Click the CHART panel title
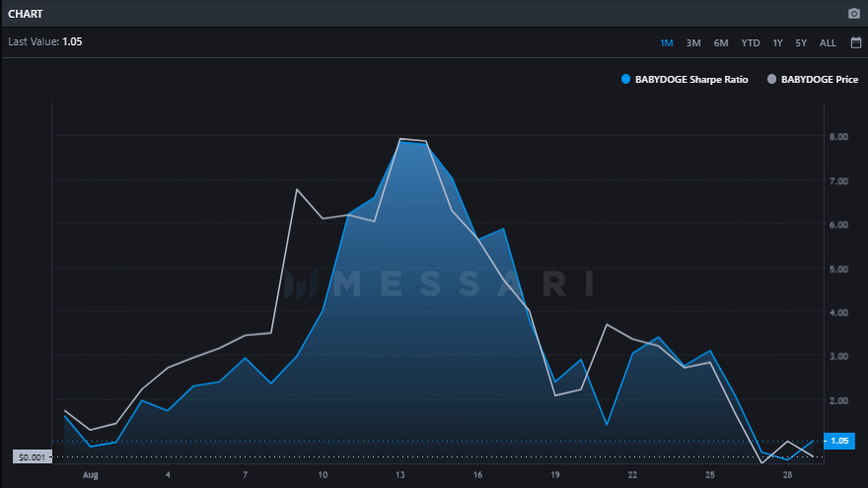Viewport: 868px width, 488px height. (26, 14)
